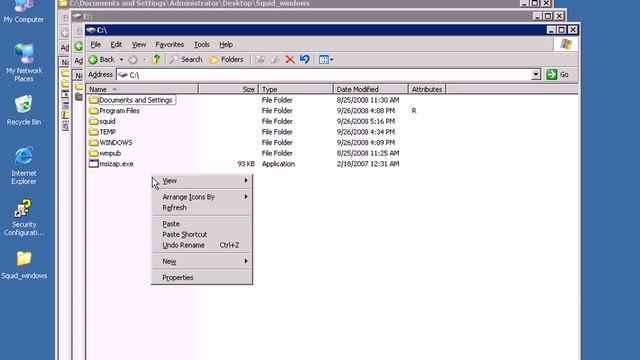This screenshot has width=640, height=360.
Task: Select the TEMP folder icon
Action: pyautogui.click(x=93, y=132)
